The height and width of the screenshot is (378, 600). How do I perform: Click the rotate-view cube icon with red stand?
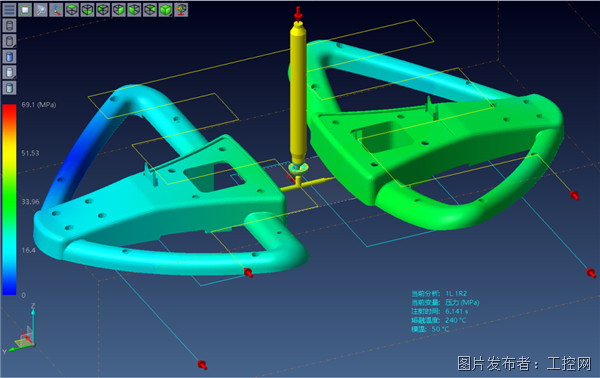tap(181, 10)
